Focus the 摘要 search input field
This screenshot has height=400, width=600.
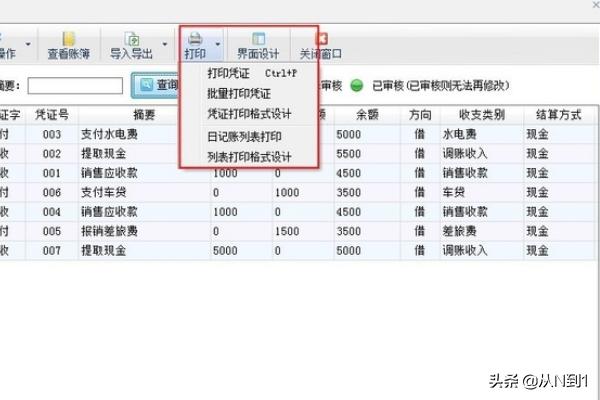75,85
